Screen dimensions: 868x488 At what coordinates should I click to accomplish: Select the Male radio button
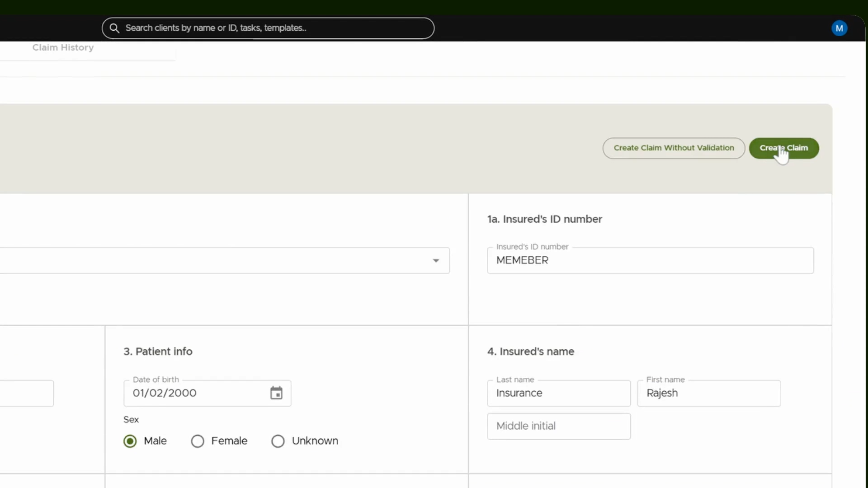[130, 441]
